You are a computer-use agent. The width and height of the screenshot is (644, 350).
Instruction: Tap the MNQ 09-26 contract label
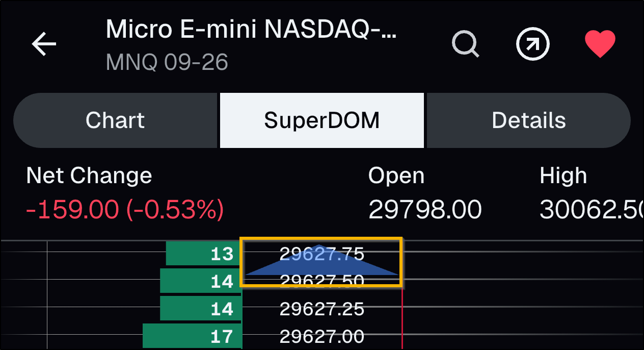(x=167, y=63)
